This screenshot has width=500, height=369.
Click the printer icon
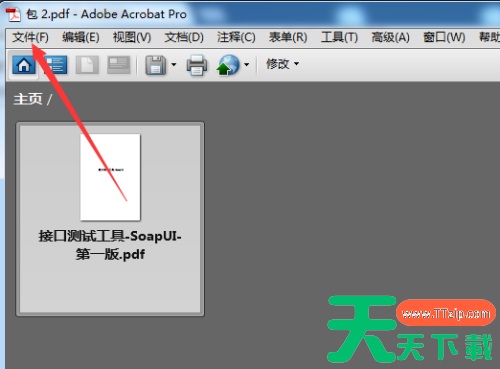(x=197, y=65)
